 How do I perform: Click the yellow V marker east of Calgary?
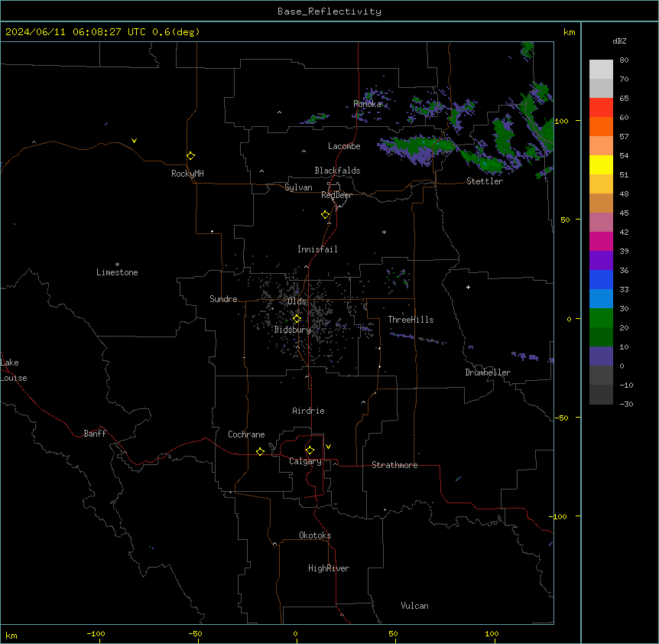click(328, 447)
